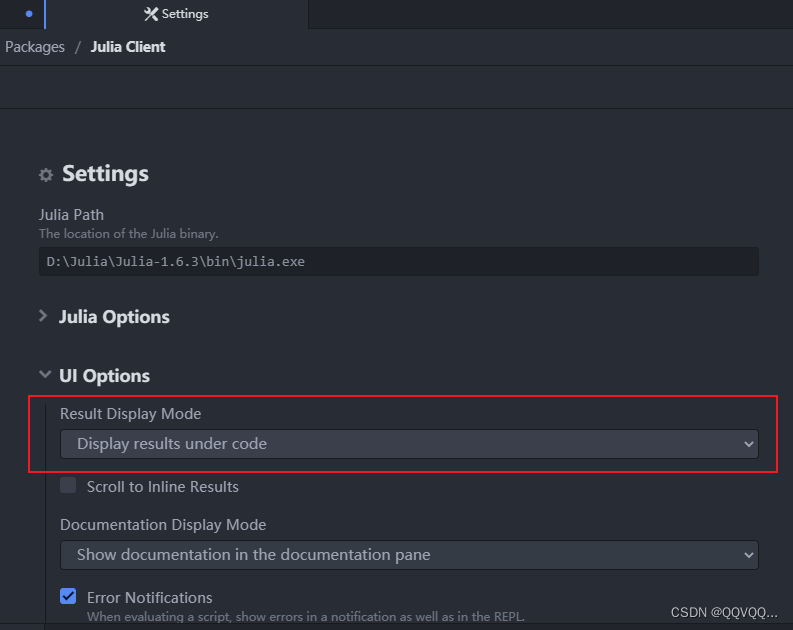Go back to Packages via breadcrumb
Image resolution: width=793 pixels, height=630 pixels.
tap(35, 47)
